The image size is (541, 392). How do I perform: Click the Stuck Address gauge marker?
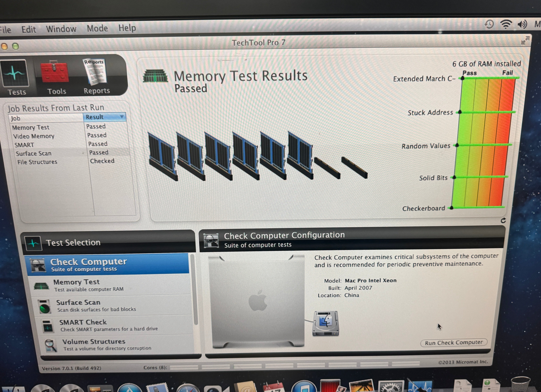point(460,112)
